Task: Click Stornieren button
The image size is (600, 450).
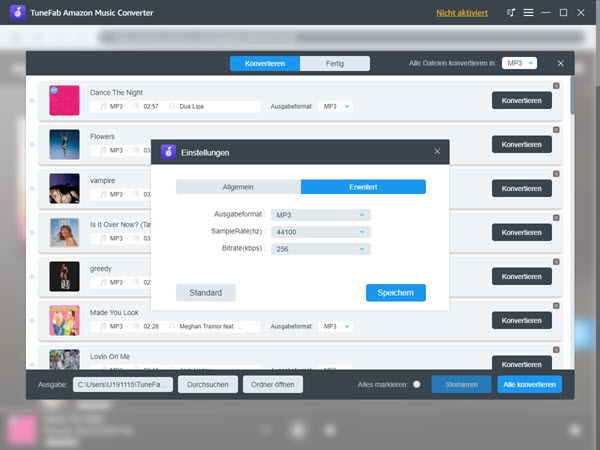Action: coord(461,385)
